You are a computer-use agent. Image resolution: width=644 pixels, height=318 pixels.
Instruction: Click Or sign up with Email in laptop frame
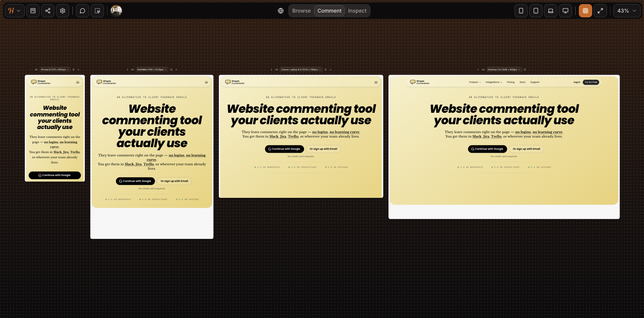(x=323, y=149)
